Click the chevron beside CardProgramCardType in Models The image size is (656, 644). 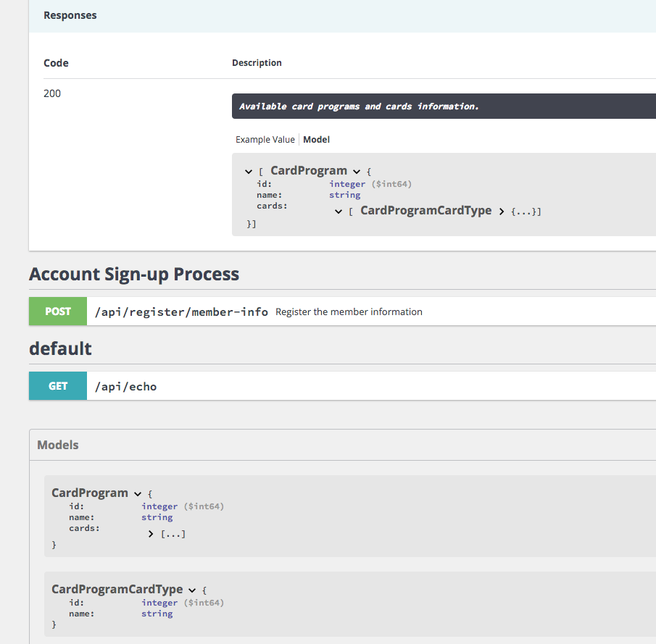[x=191, y=590]
